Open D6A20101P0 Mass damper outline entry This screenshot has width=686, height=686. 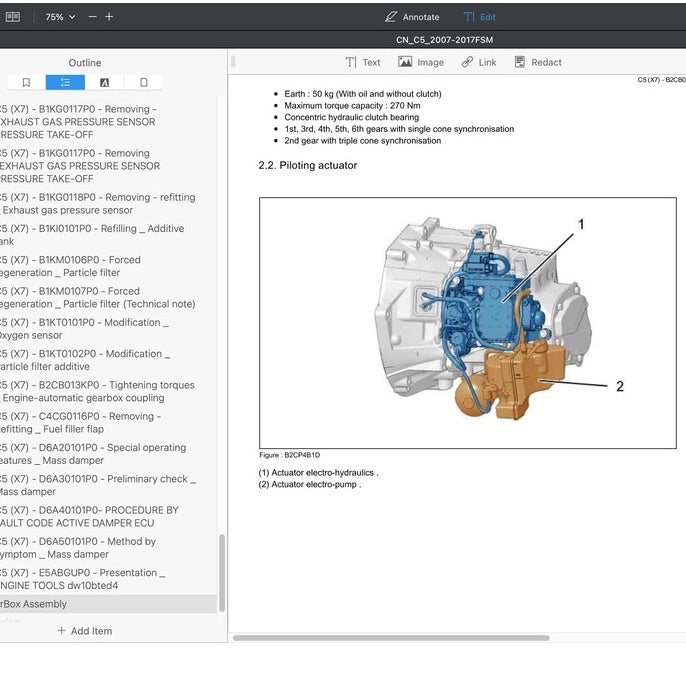pos(93,454)
